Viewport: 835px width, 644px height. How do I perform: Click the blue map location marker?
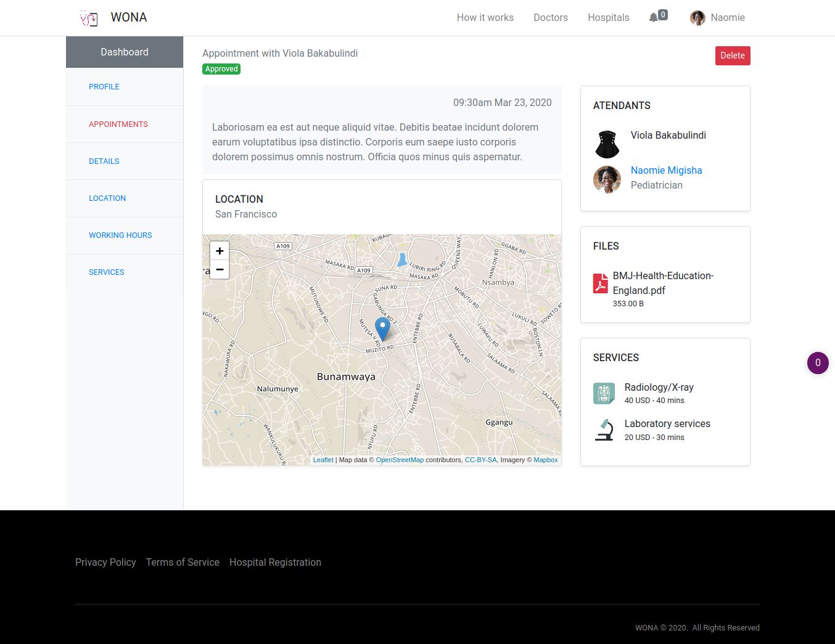(382, 328)
